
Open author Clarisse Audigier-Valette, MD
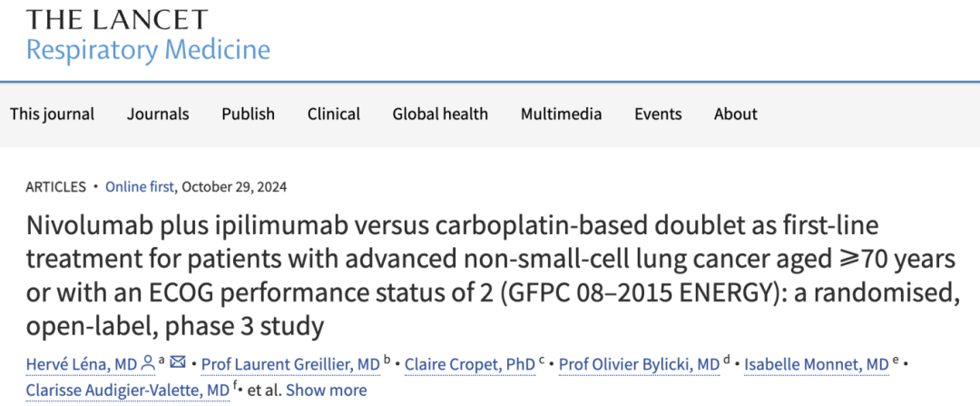pyautogui.click(x=128, y=391)
